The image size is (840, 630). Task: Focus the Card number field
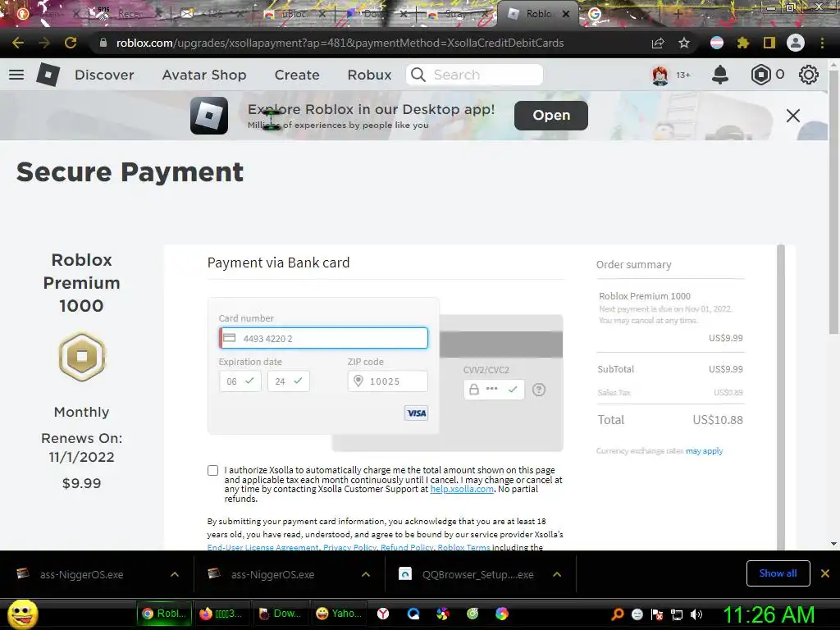(x=323, y=338)
